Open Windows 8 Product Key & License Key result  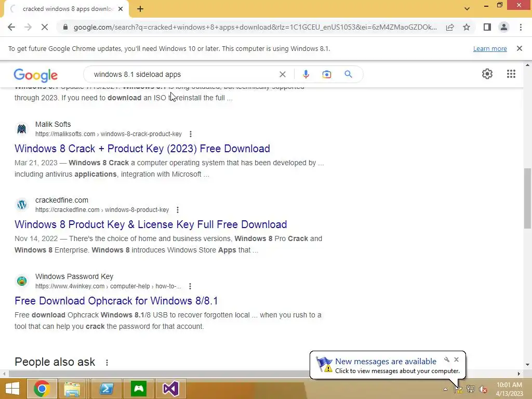point(151,224)
